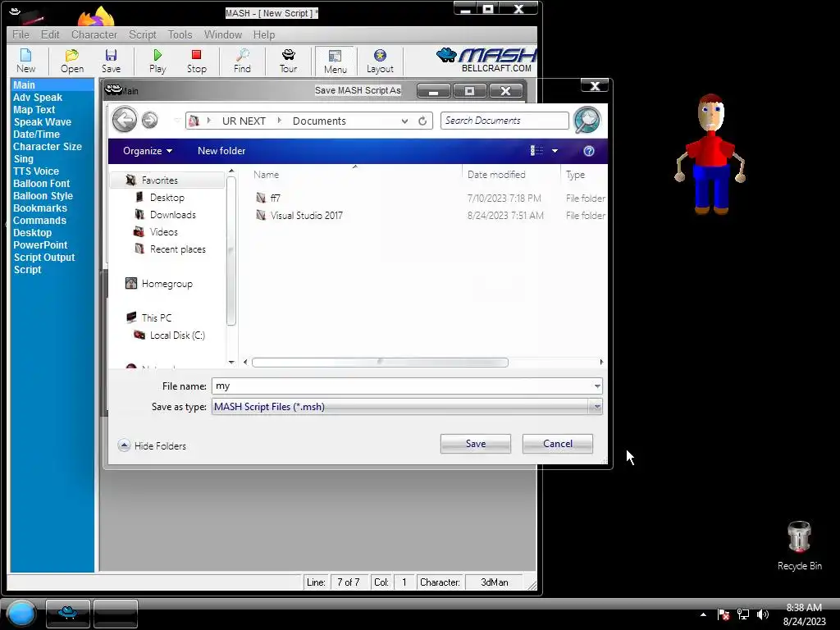
Task: Click the volume speaker tray icon
Action: click(762, 614)
